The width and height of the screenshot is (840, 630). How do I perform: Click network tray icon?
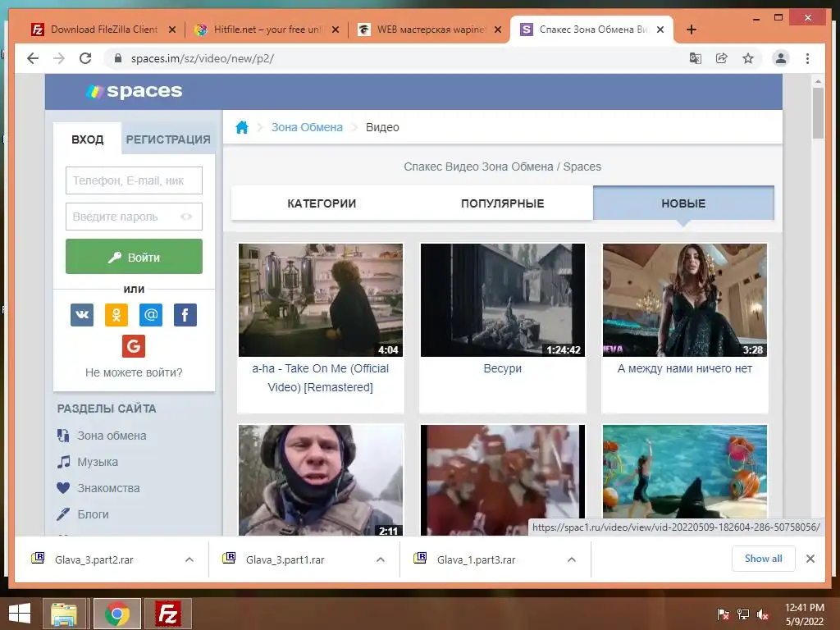[743, 614]
